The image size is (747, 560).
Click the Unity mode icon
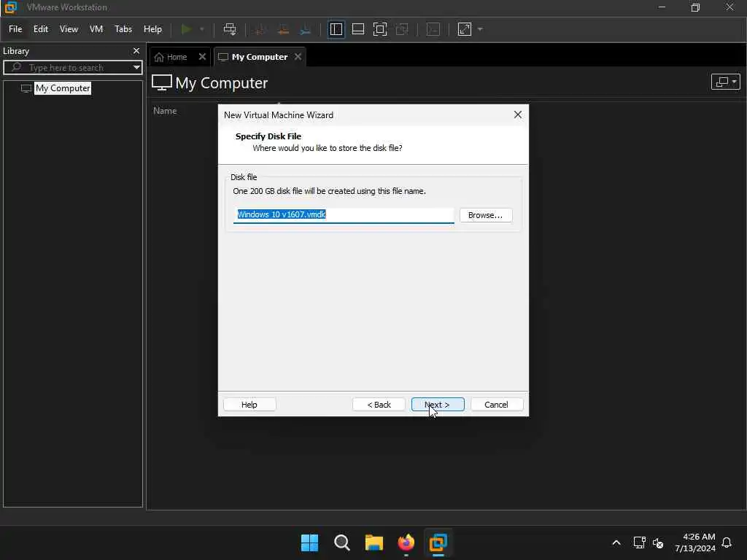[402, 29]
